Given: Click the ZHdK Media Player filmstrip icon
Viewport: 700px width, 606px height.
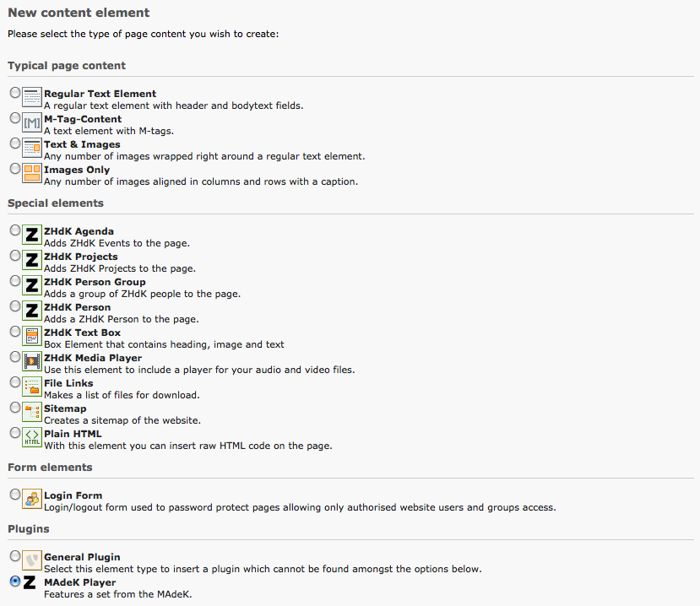Looking at the screenshot, I should pos(32,361).
